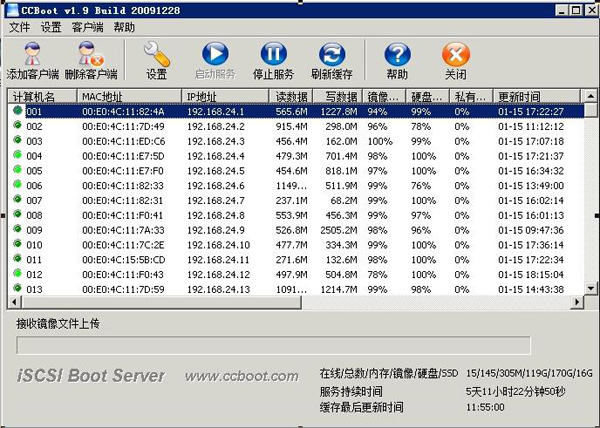Click the 删除客户端 delete client icon
This screenshot has height=428, width=600.
(x=91, y=54)
